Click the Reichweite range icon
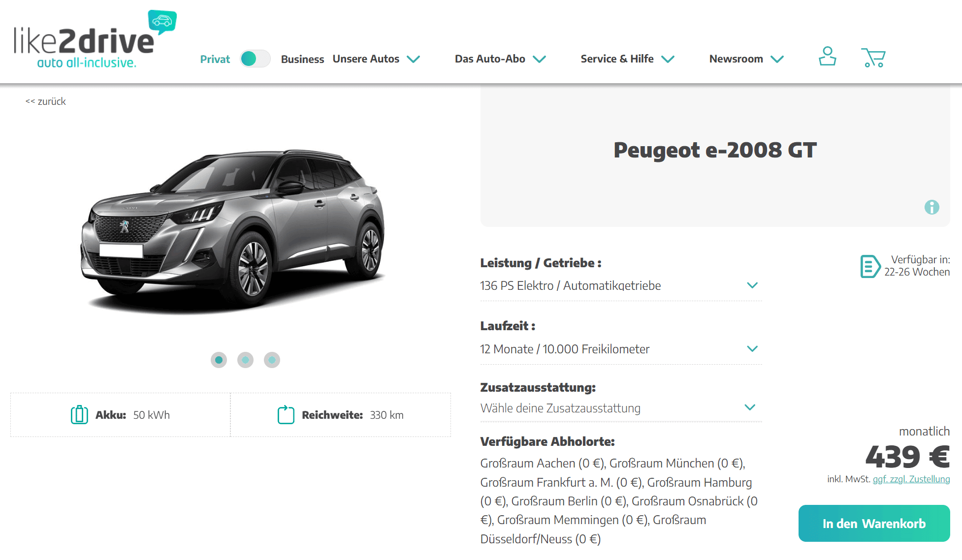 [286, 415]
